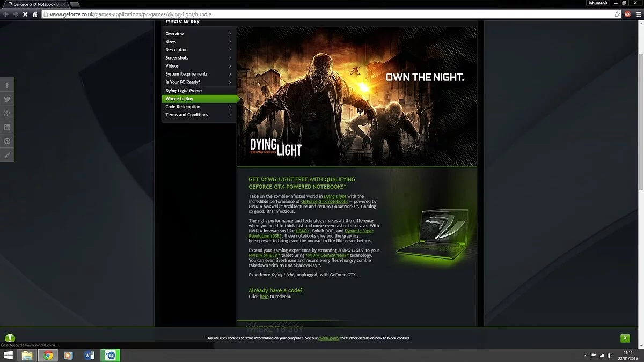This screenshot has width=644, height=362.
Task: Open the Windows Start button
Action: tap(9, 356)
